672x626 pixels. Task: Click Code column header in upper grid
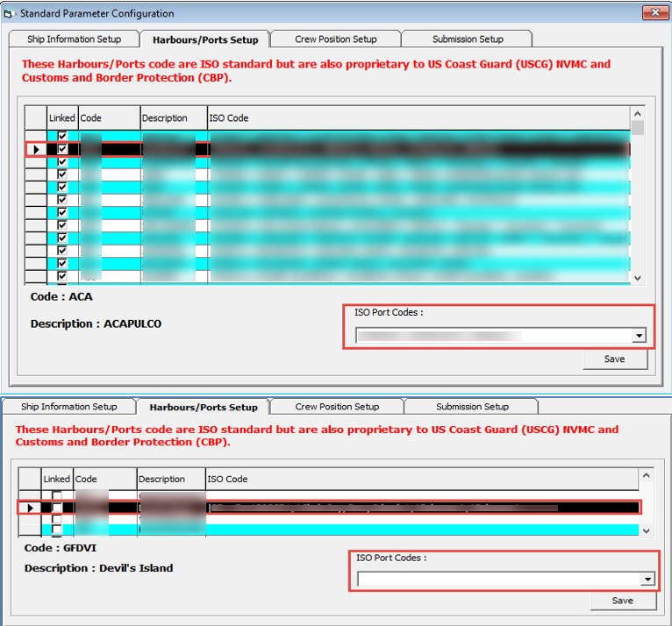tap(110, 117)
